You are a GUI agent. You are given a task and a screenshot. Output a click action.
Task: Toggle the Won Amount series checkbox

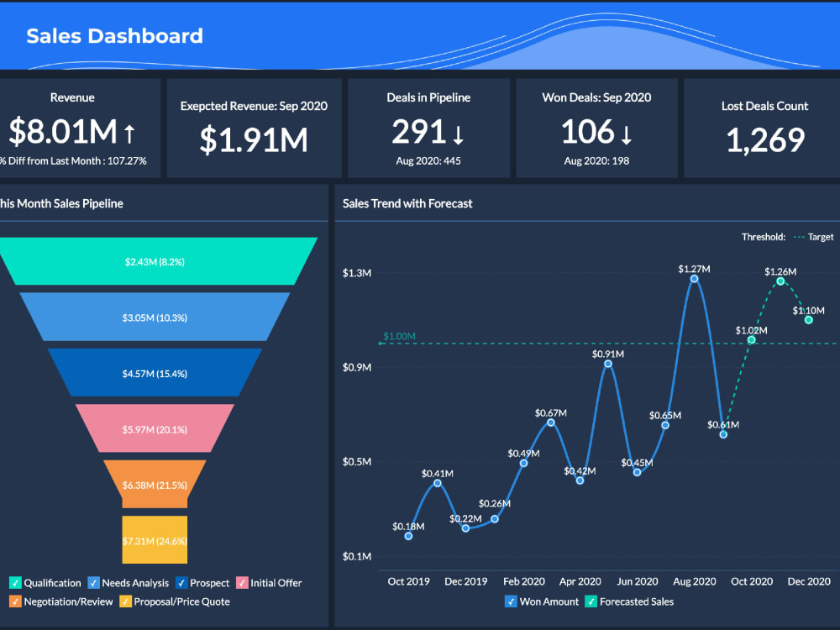click(511, 601)
